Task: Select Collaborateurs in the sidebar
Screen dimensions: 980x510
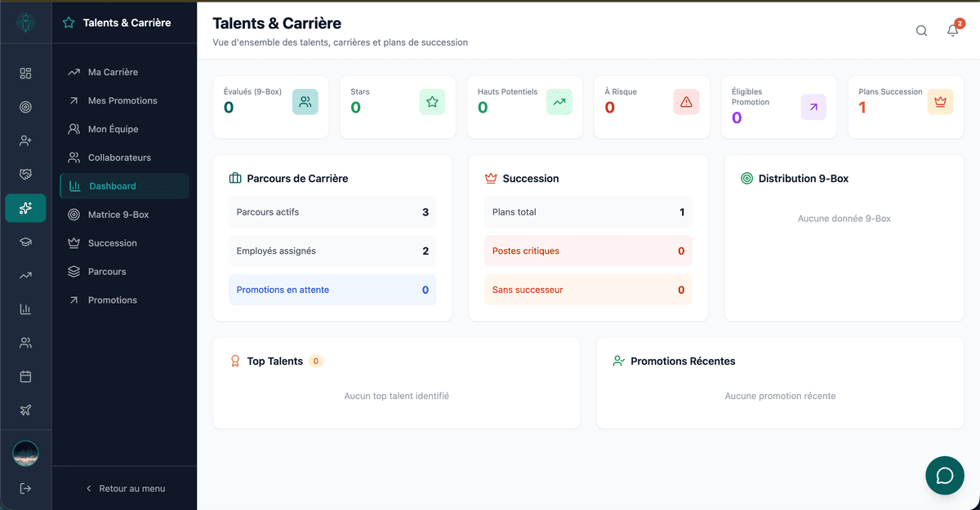Action: 119,157
